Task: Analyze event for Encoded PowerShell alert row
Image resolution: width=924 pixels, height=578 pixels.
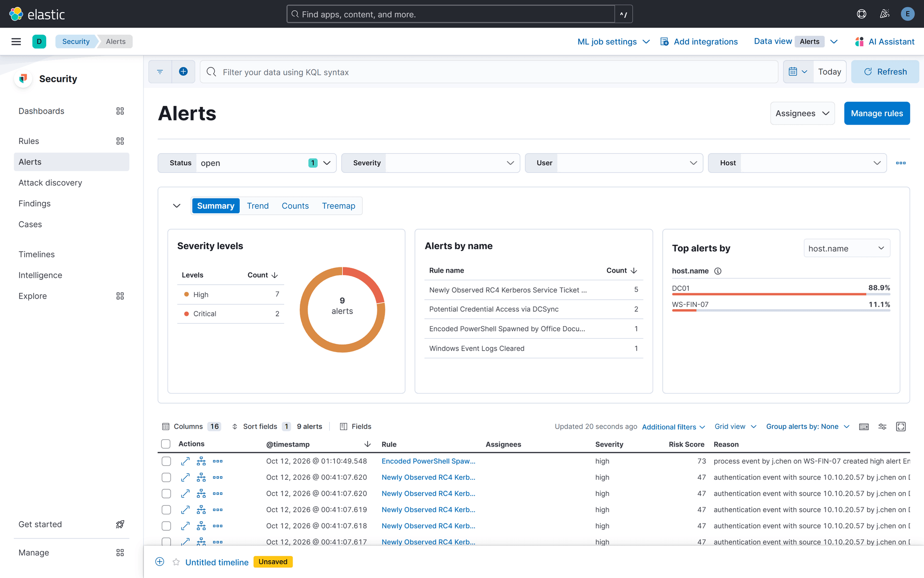Action: [x=201, y=461]
